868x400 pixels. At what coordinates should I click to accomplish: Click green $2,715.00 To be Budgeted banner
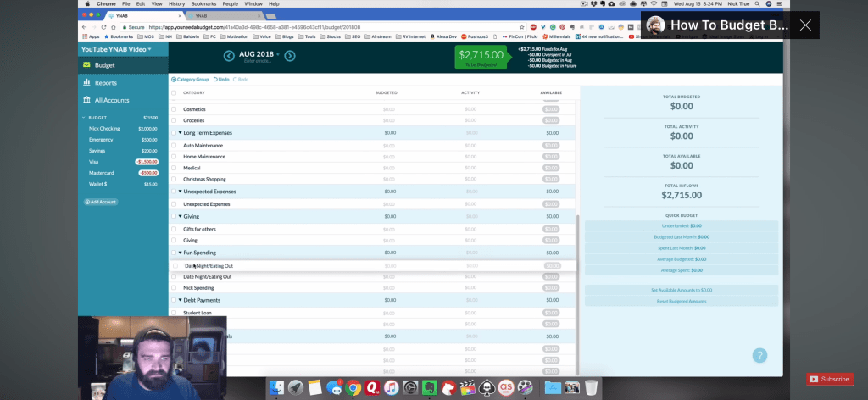484,58
